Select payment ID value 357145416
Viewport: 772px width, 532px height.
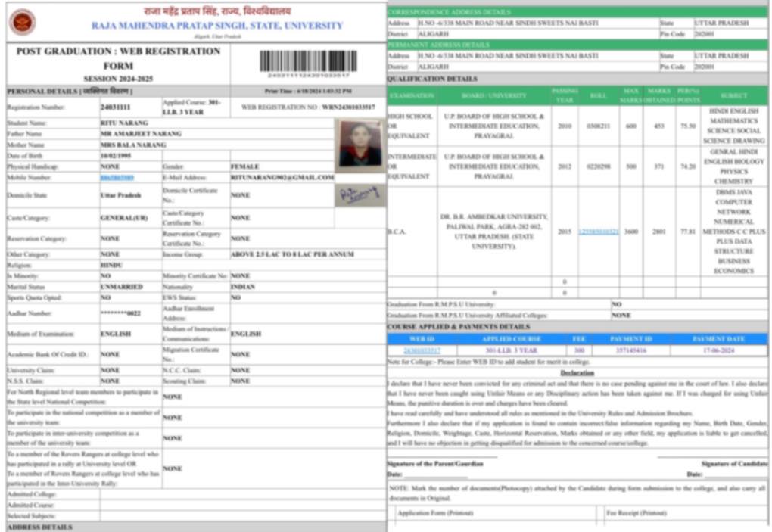630,350
